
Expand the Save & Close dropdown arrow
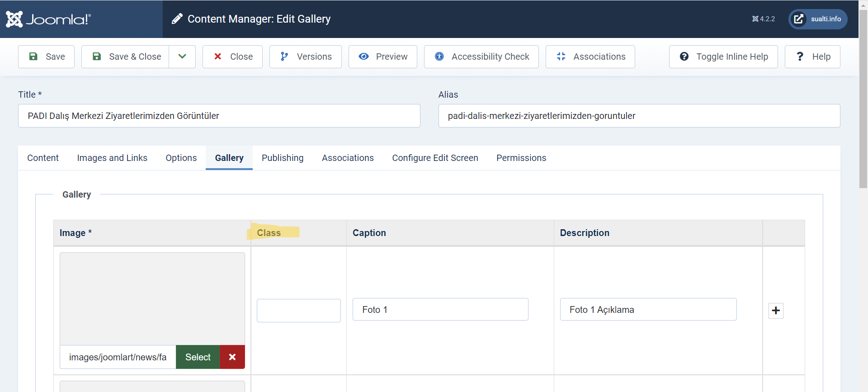coord(182,57)
